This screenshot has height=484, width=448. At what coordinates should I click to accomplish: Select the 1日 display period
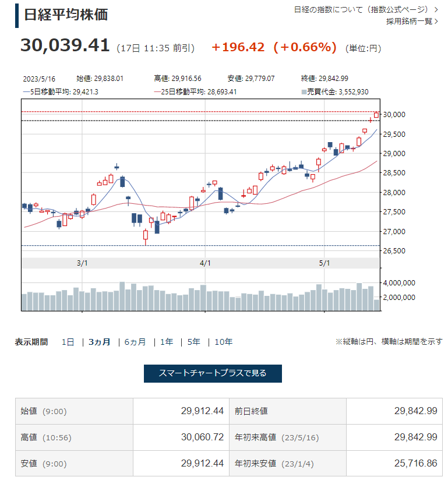click(x=68, y=342)
